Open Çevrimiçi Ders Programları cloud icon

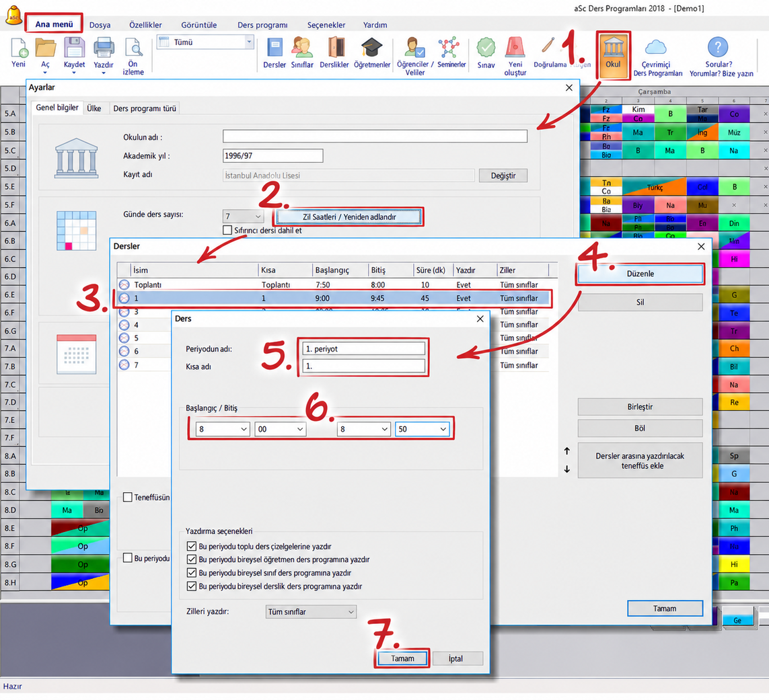tap(657, 56)
